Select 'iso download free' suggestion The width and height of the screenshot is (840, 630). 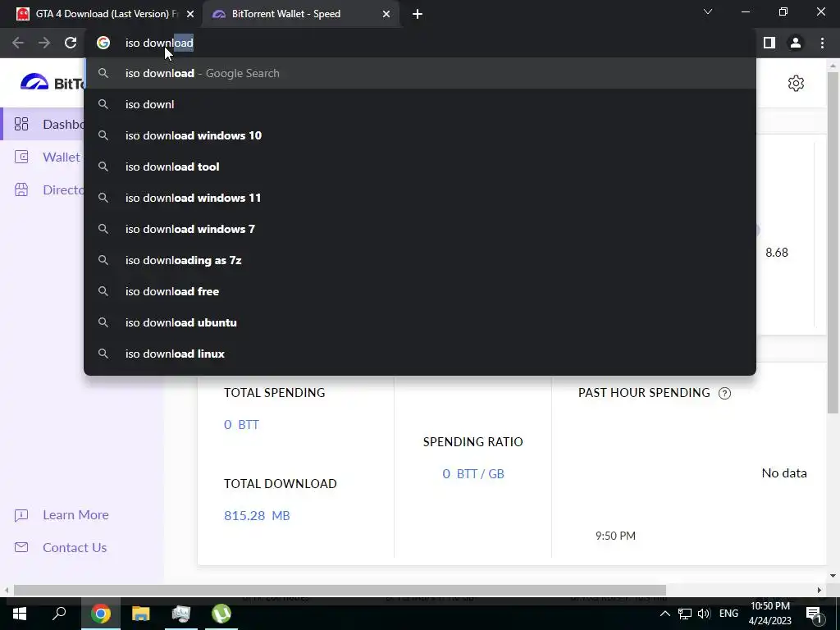[420, 291]
